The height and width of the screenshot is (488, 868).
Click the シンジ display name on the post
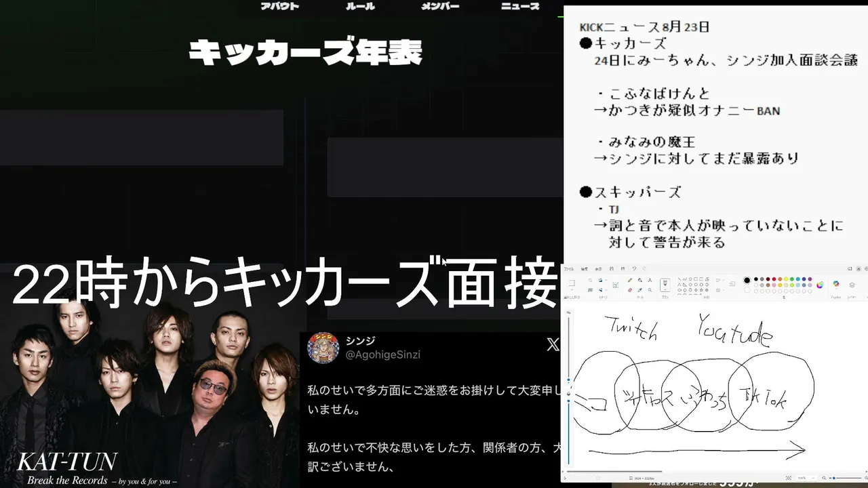click(360, 340)
